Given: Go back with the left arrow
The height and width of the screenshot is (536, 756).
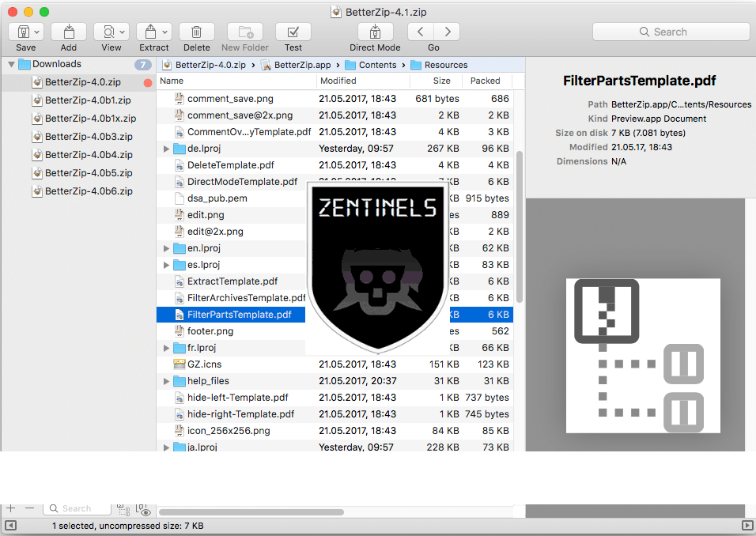Looking at the screenshot, I should point(421,32).
